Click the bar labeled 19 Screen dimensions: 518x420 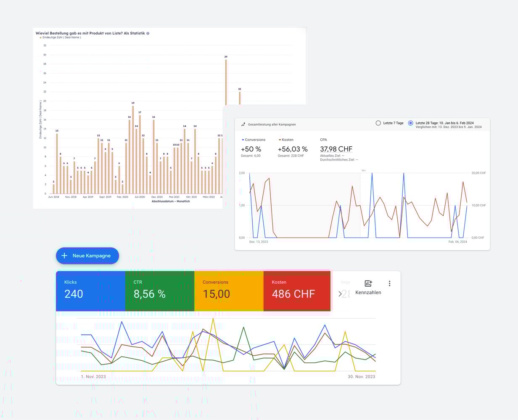(133, 150)
